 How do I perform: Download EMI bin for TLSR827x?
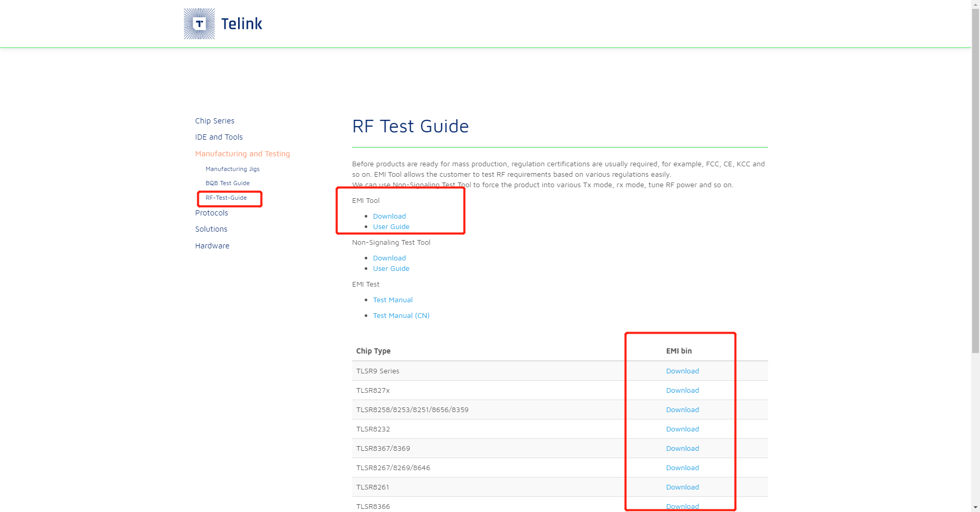point(682,390)
